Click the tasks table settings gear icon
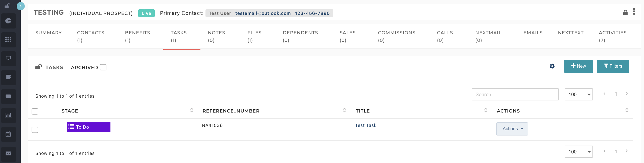The height and width of the screenshot is (163, 644). [552, 66]
